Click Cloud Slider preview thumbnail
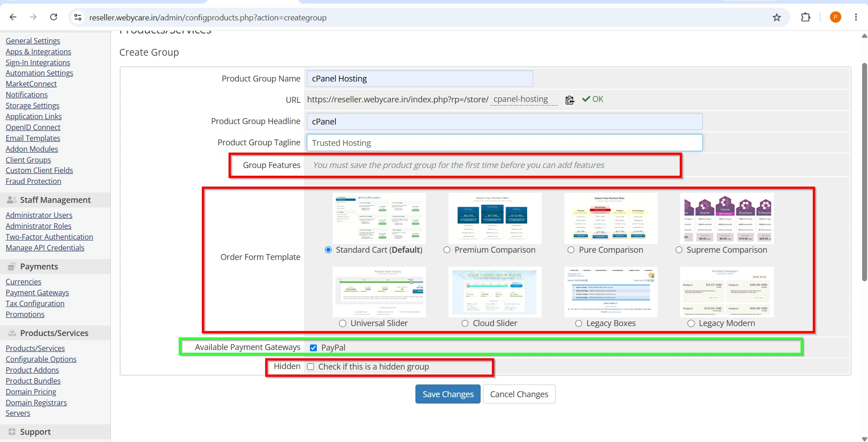The width and height of the screenshot is (868, 442). point(495,292)
